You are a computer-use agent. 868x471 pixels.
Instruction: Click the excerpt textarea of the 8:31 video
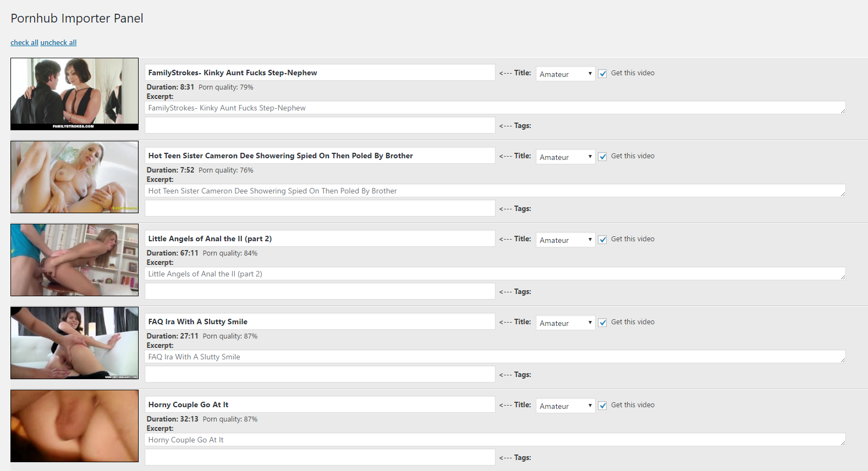[495, 108]
